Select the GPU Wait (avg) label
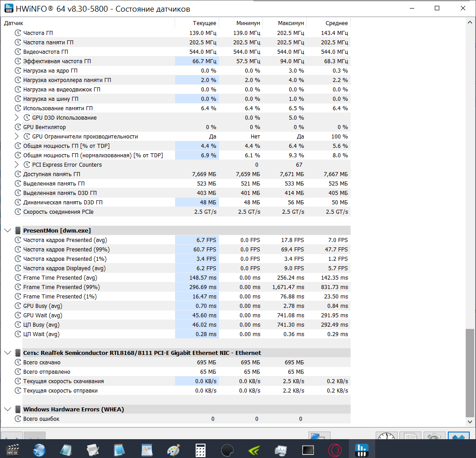Screen dimensions: 476x458 tap(43, 315)
